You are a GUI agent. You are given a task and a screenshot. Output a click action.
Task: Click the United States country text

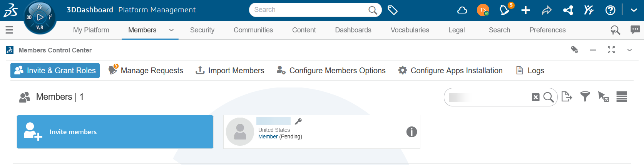(274, 130)
